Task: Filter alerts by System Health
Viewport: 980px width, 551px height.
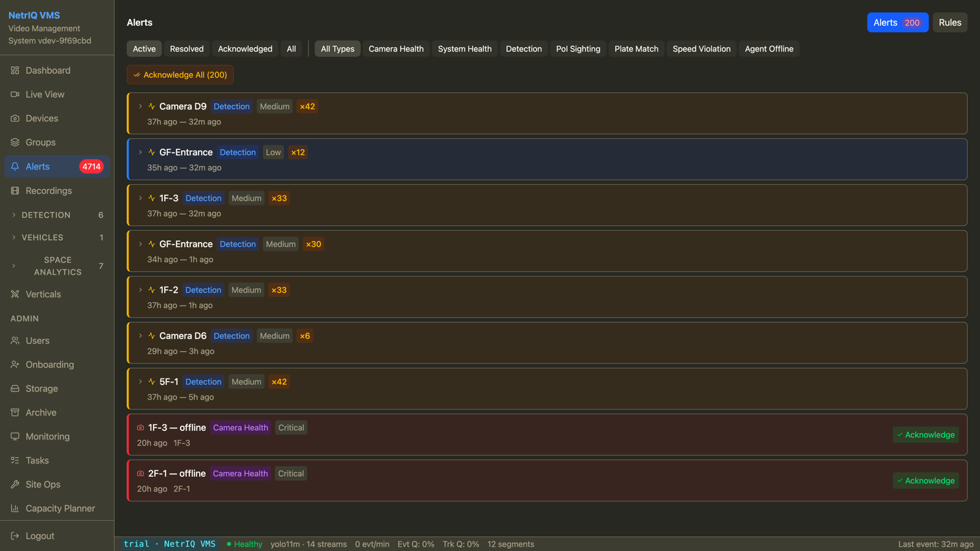Action: 465,49
